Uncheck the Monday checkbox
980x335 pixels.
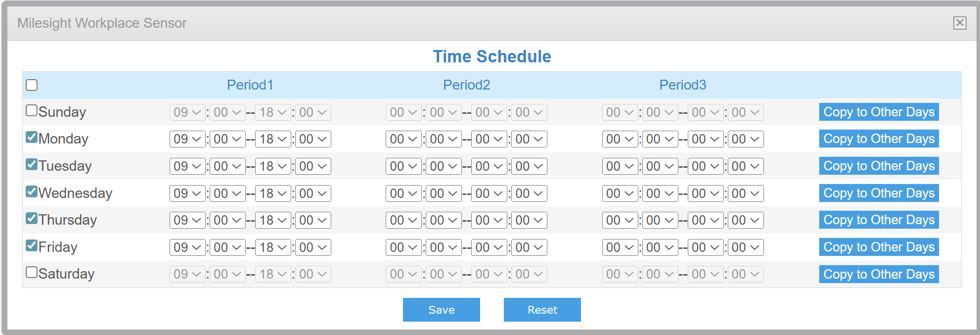click(x=32, y=137)
